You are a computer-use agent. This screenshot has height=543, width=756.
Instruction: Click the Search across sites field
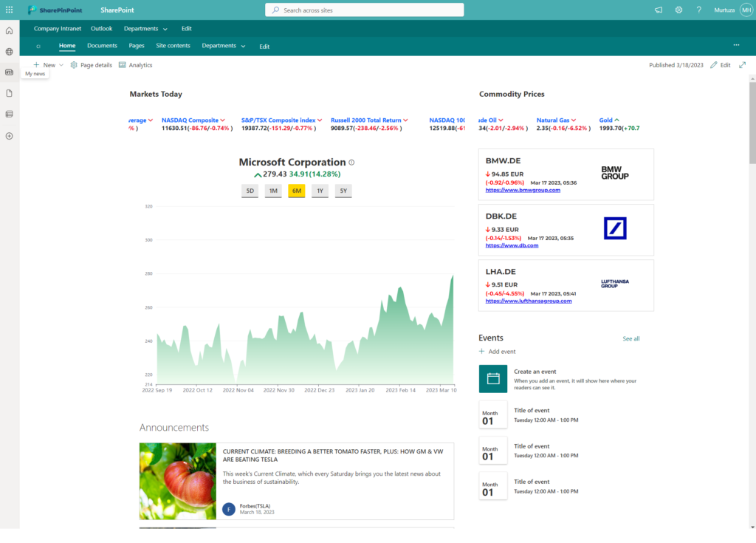point(364,10)
